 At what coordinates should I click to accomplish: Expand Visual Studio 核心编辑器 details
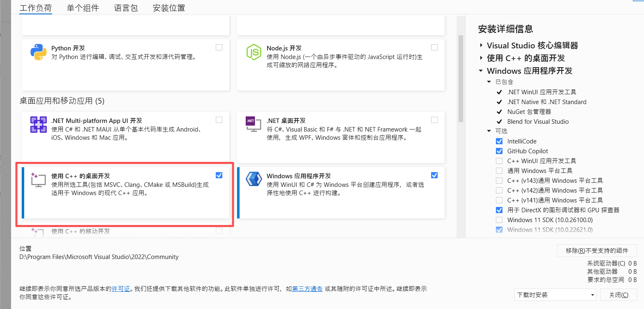[481, 45]
